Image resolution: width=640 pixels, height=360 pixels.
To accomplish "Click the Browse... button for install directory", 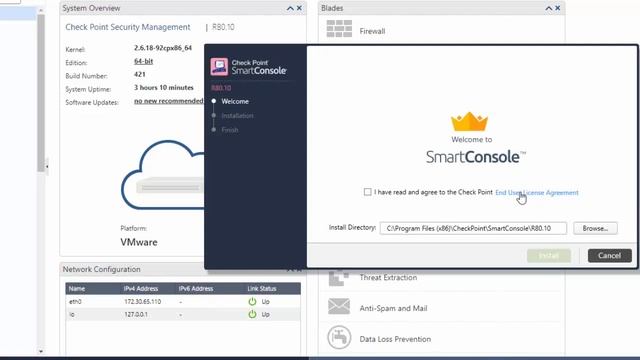I will pyautogui.click(x=595, y=228).
